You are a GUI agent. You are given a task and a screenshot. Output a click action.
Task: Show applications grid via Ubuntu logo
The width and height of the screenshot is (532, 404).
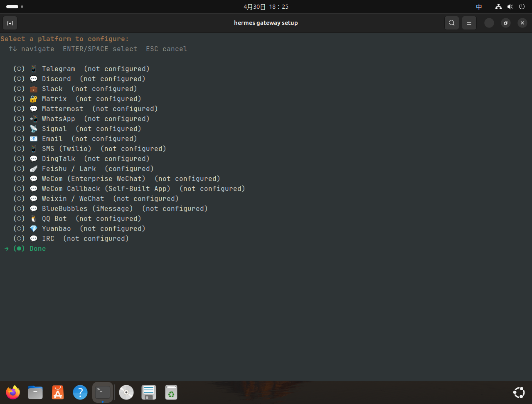pos(519,392)
